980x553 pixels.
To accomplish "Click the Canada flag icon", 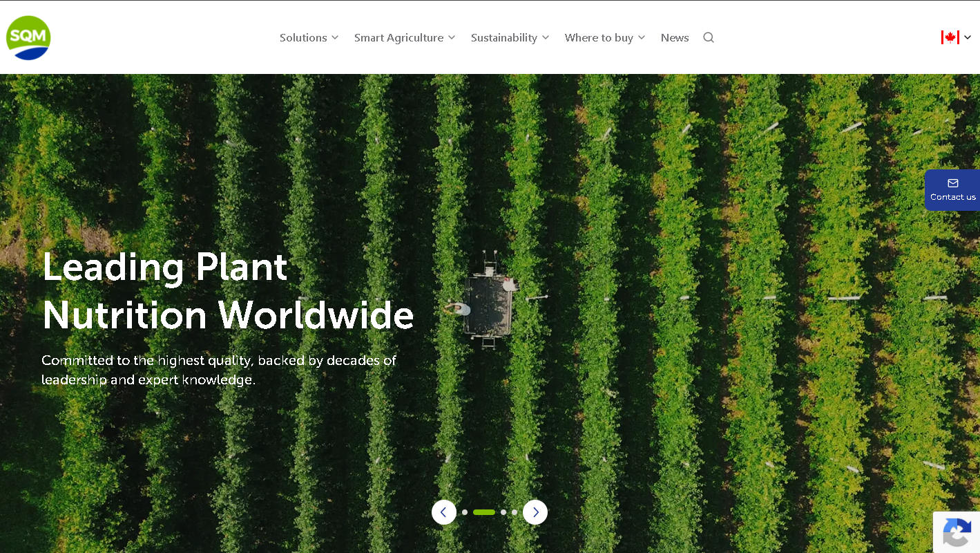I will pyautogui.click(x=950, y=37).
